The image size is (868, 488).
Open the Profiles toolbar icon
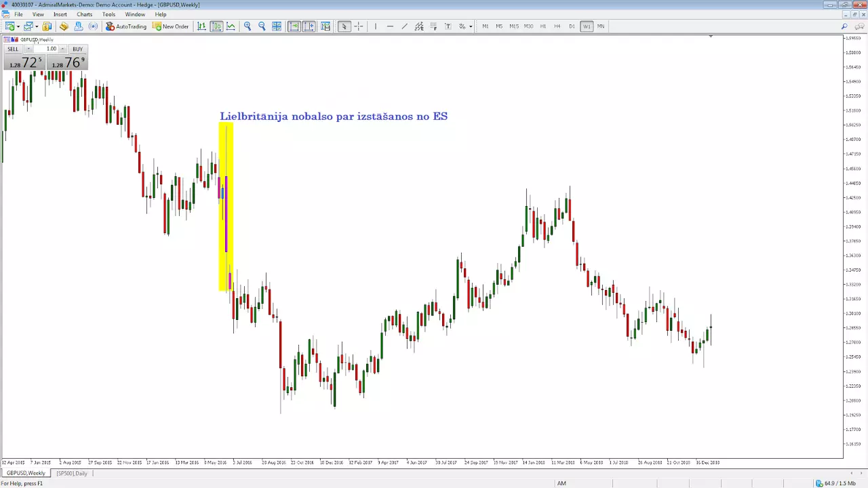coord(28,26)
